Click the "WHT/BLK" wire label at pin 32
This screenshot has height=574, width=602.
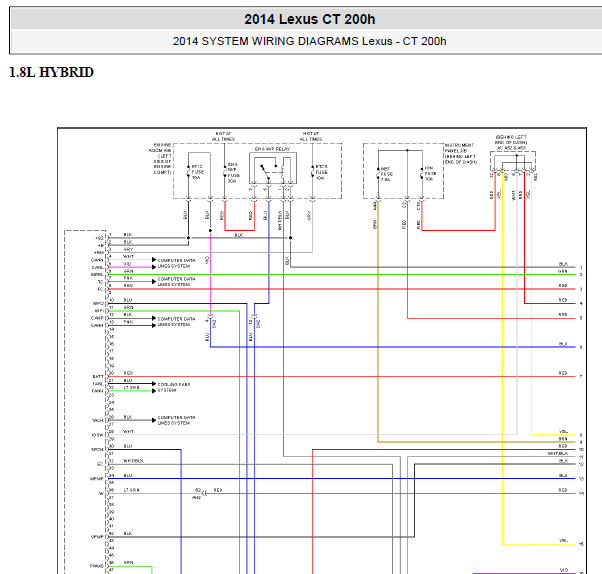tap(133, 461)
